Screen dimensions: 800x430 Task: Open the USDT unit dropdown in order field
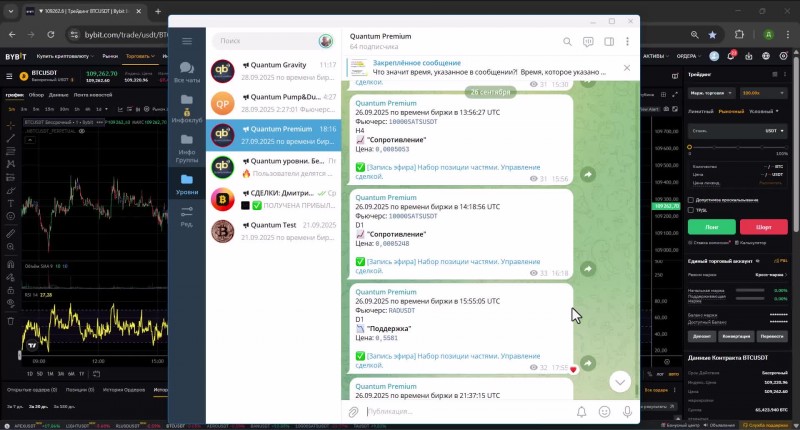click(x=774, y=131)
